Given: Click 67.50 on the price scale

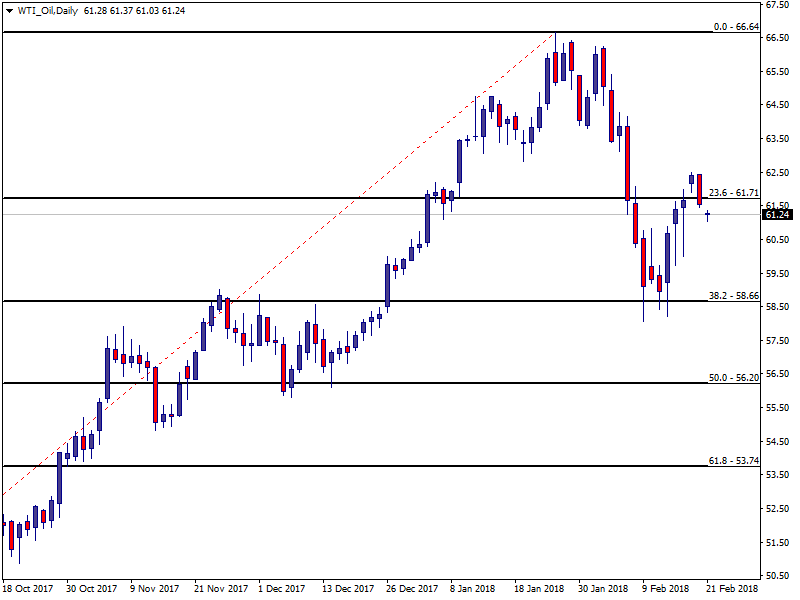Looking at the screenshot, I should [x=778, y=5].
